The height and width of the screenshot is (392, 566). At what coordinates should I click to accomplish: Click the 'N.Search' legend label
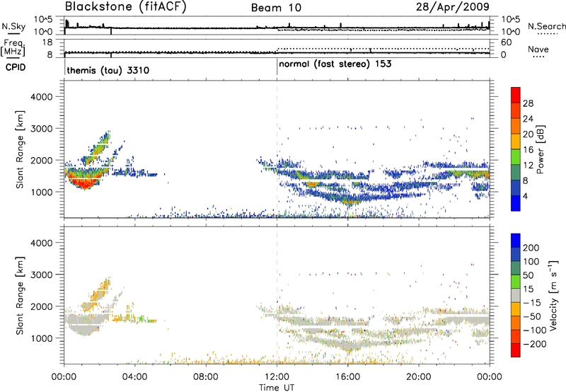point(546,26)
